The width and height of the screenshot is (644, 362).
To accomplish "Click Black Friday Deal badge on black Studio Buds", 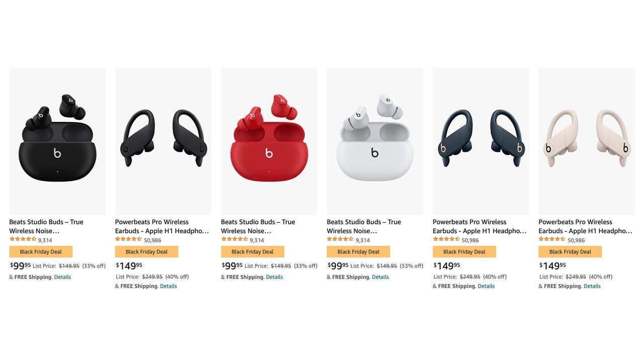I will (41, 252).
